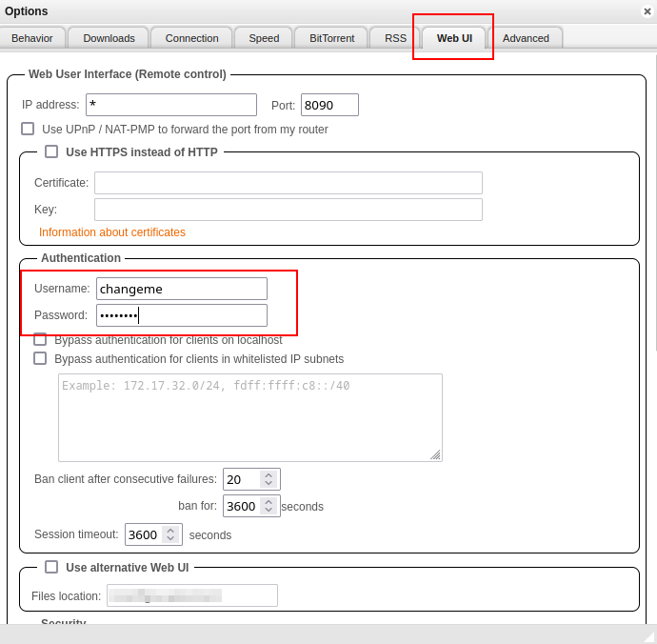Click the ban for value 3600
Image resolution: width=657 pixels, height=644 pixels.
click(x=242, y=506)
